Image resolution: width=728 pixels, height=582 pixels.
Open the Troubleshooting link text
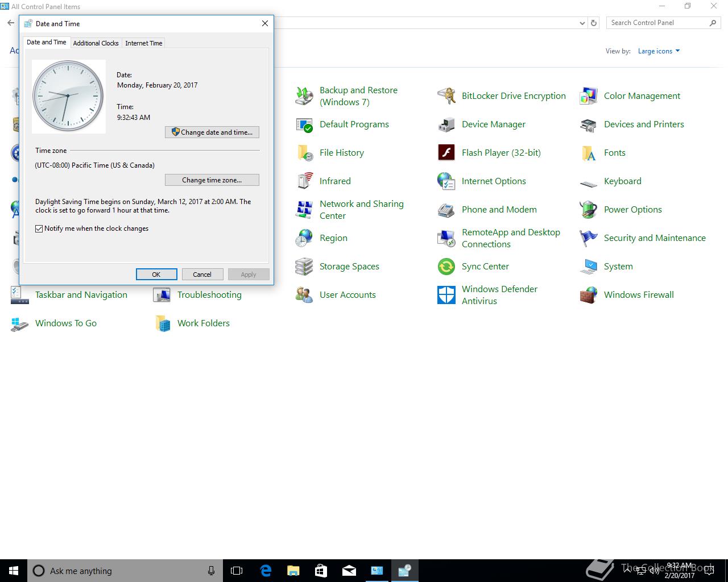209,295
